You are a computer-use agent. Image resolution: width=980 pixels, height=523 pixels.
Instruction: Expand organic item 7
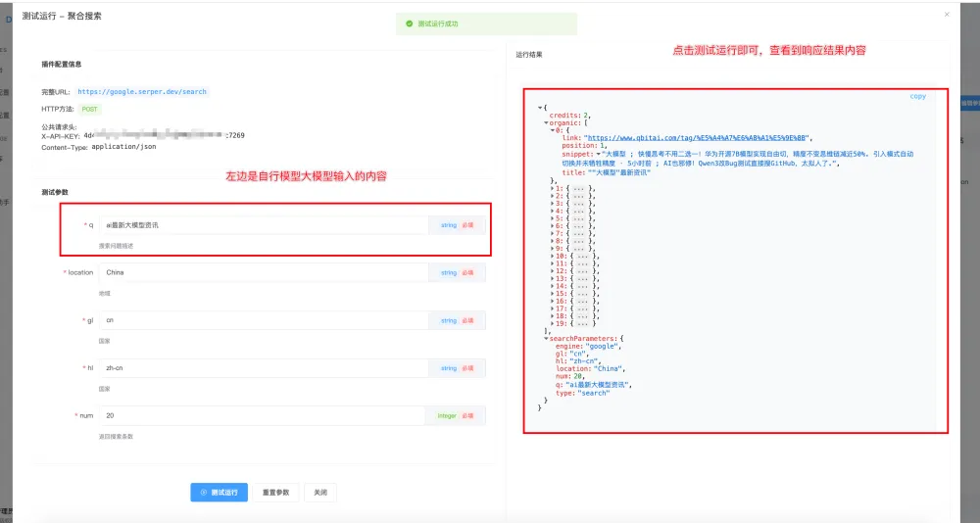point(553,233)
